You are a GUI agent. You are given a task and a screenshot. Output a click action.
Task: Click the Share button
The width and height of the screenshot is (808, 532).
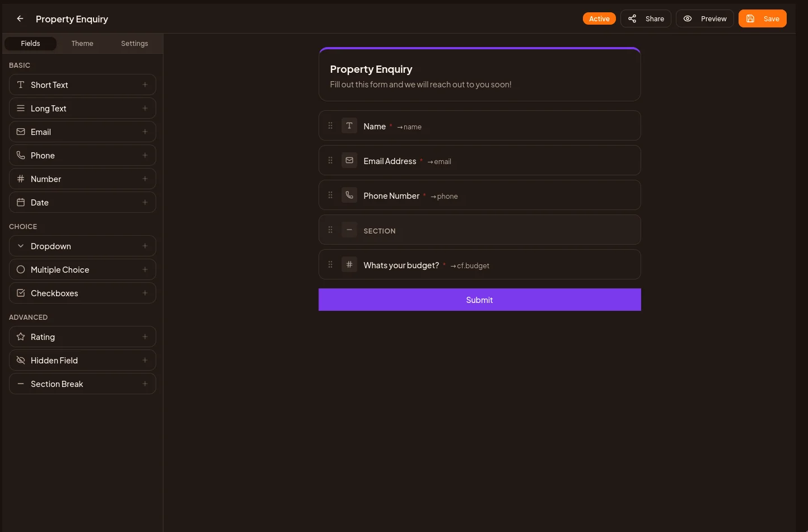(x=646, y=18)
